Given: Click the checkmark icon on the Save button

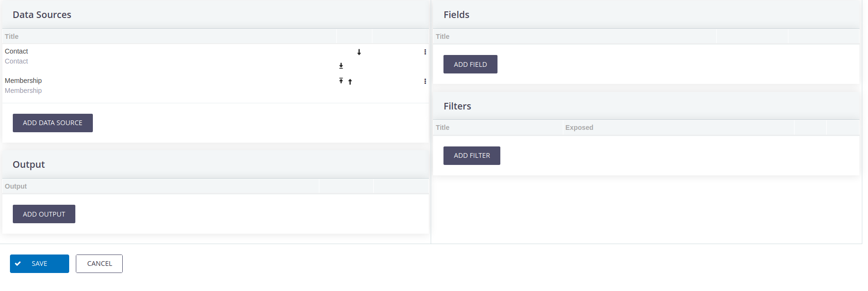Looking at the screenshot, I should [x=18, y=264].
